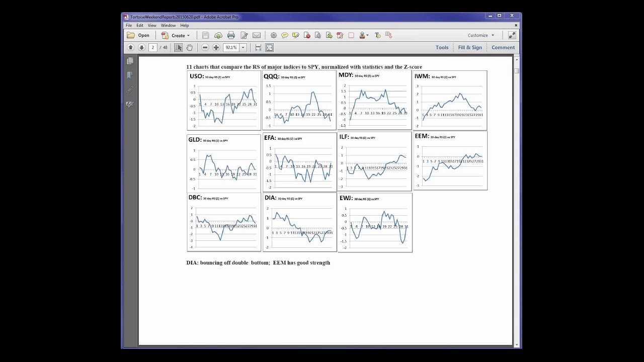The image size is (644, 362).
Task: Open the Help menu
Action: click(185, 25)
